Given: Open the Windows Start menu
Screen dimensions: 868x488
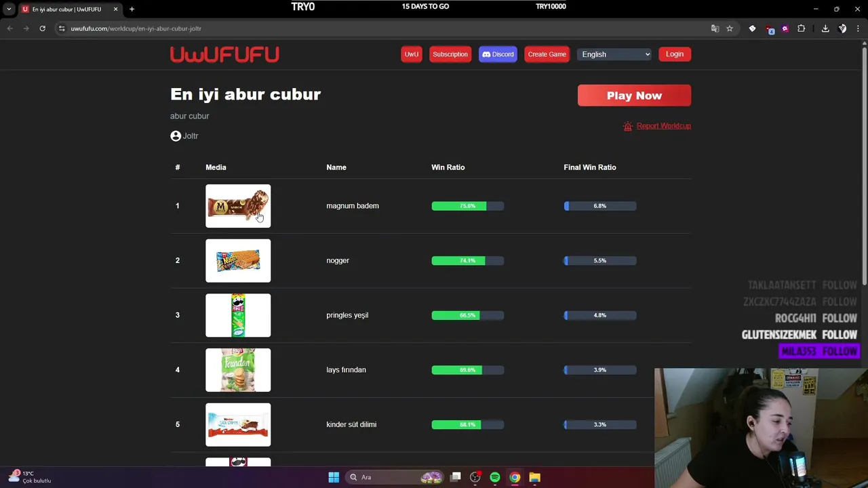Looking at the screenshot, I should (x=334, y=477).
